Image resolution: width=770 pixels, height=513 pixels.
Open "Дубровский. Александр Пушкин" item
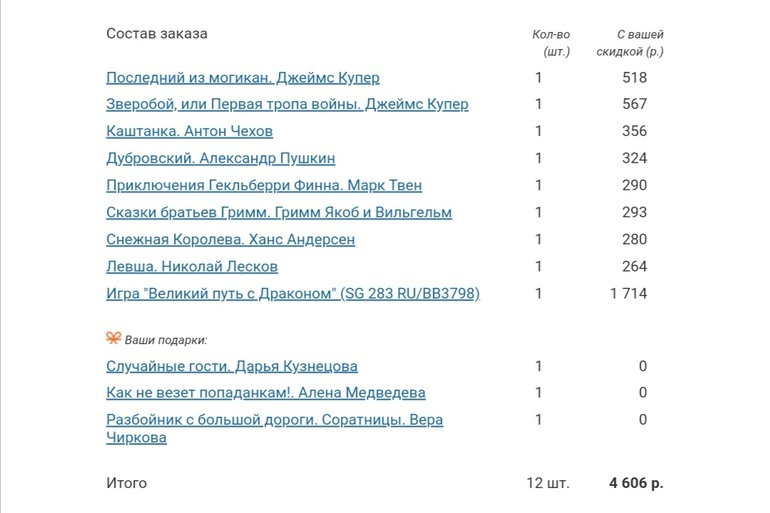220,158
